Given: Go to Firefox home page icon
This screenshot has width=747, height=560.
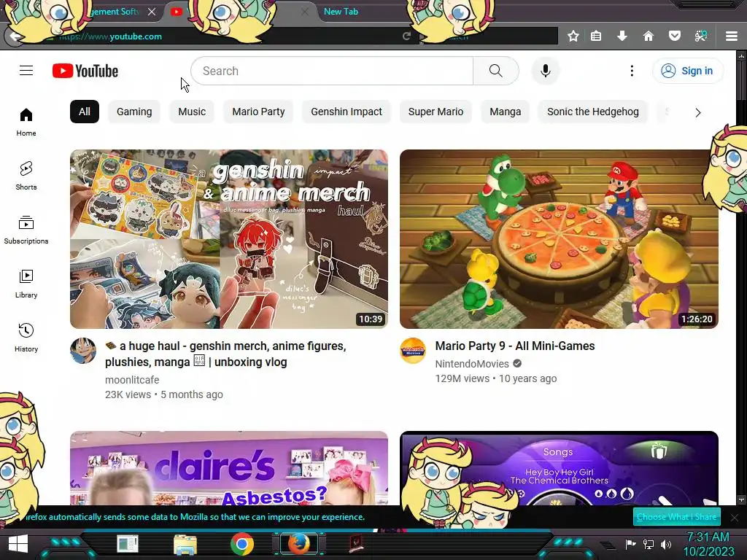Looking at the screenshot, I should pos(649,36).
